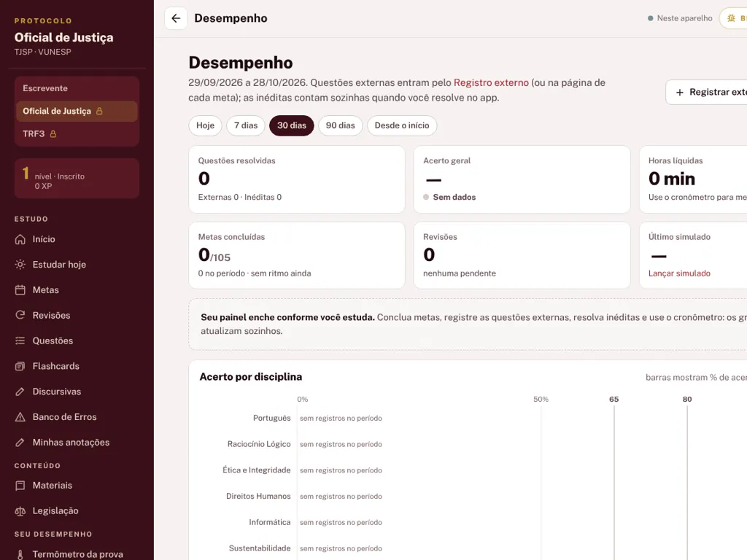Click the Neste aparelho status indicator

680,18
